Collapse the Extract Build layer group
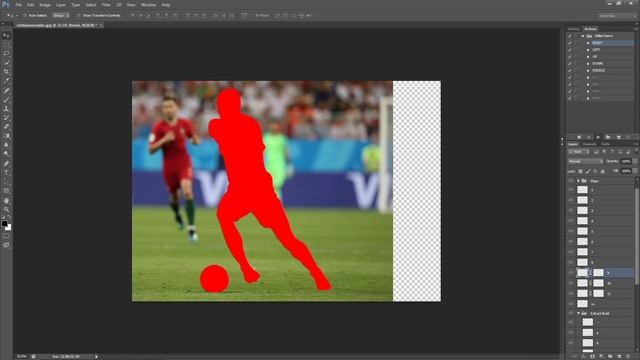 578,313
